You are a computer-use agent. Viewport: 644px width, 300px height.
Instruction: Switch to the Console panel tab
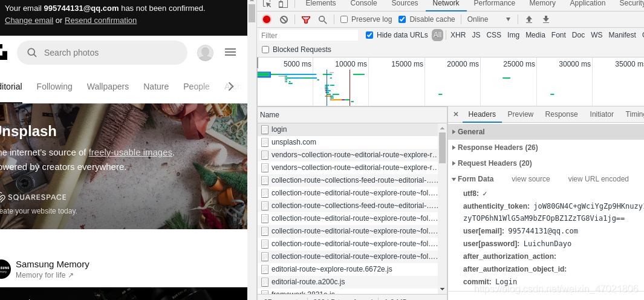coord(363,3)
